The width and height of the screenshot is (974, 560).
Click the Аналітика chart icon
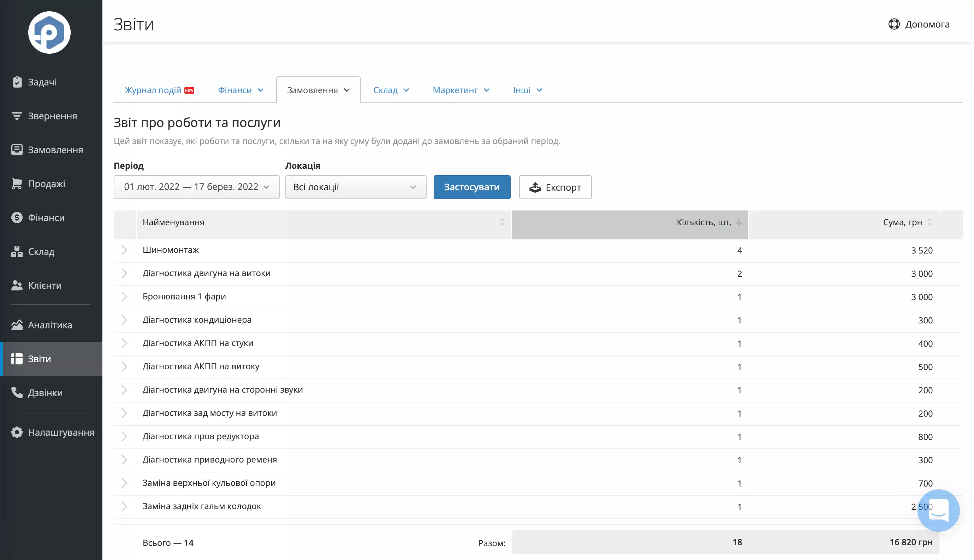pyautogui.click(x=17, y=325)
